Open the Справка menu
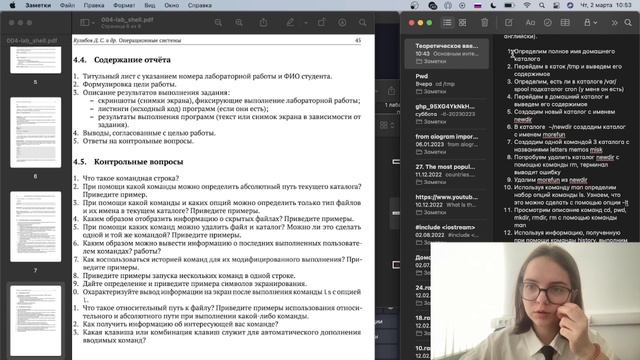Viewport: 640px width, 360px height. [x=200, y=5]
